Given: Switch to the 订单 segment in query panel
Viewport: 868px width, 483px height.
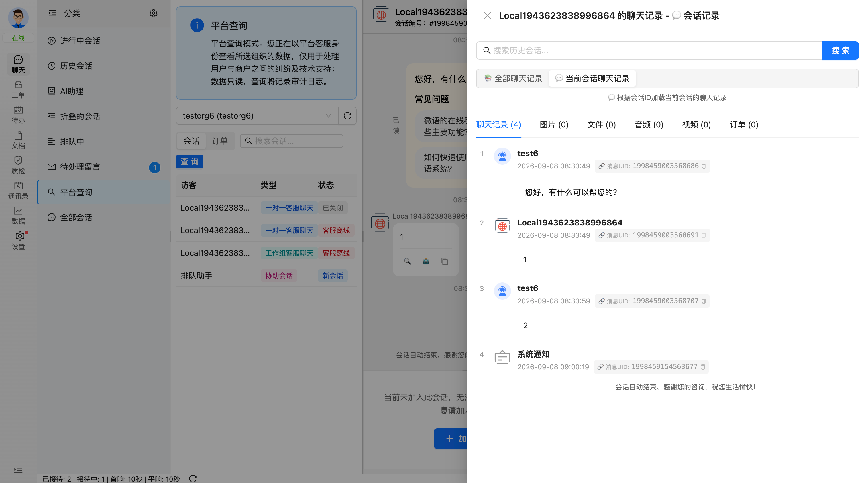Looking at the screenshot, I should [x=220, y=141].
